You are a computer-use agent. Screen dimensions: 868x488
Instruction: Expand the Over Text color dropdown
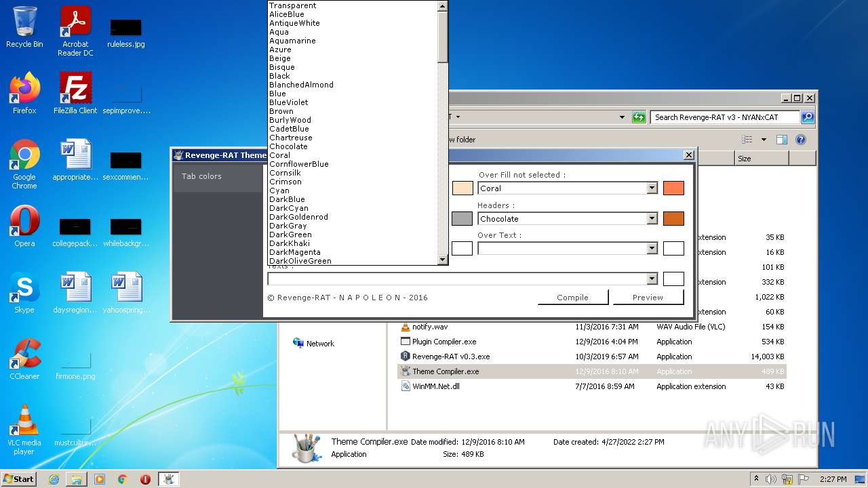click(x=652, y=249)
